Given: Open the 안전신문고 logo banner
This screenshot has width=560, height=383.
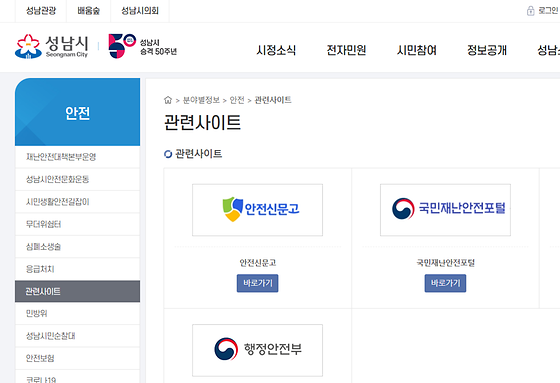Looking at the screenshot, I should point(258,210).
